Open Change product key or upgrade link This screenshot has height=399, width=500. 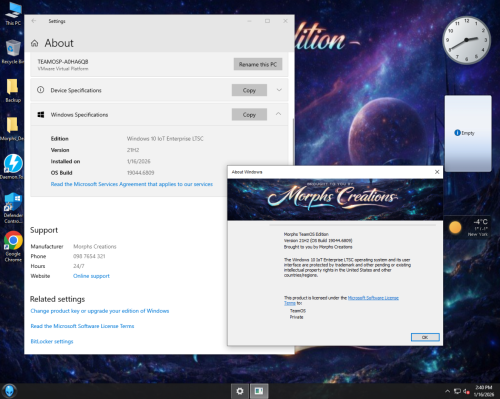coord(100,311)
